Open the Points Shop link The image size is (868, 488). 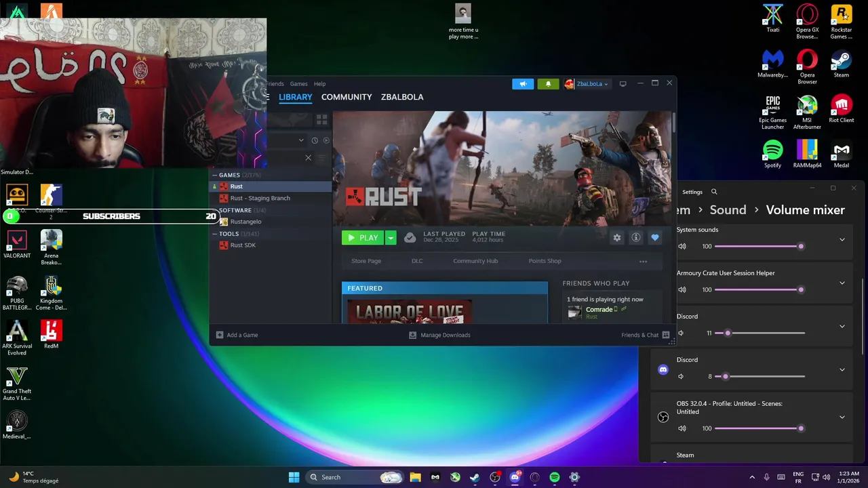pyautogui.click(x=545, y=261)
